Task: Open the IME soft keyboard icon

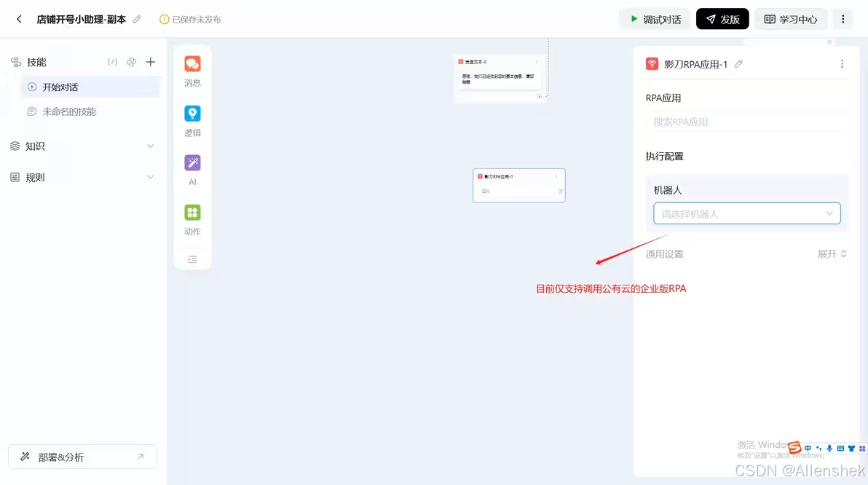Action: (840, 449)
